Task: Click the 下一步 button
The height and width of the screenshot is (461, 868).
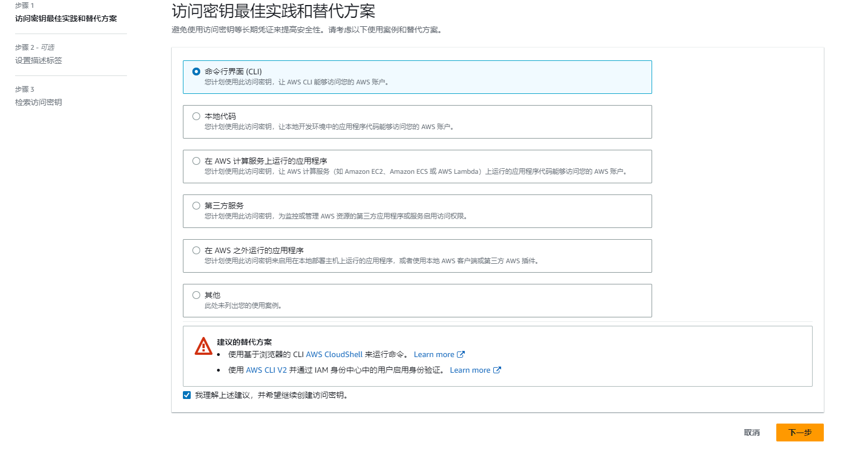Action: [800, 433]
